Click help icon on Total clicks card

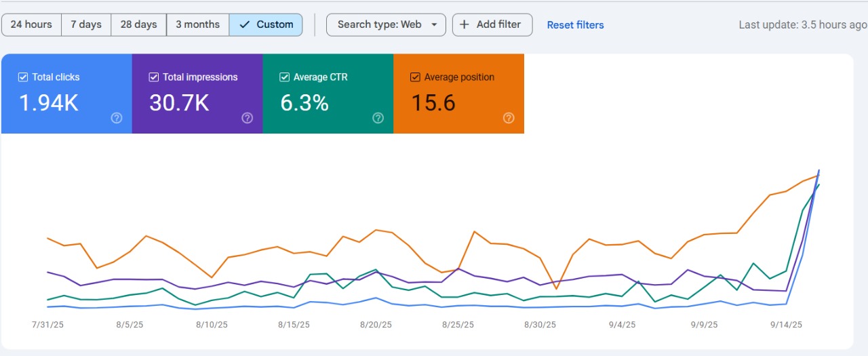pos(117,118)
